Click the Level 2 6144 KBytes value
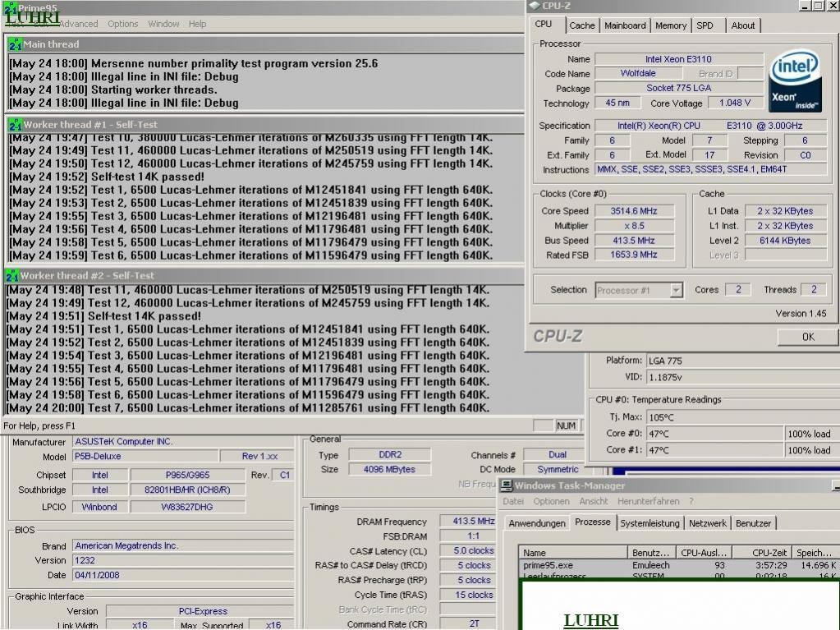Image resolution: width=840 pixels, height=630 pixels. click(x=785, y=241)
